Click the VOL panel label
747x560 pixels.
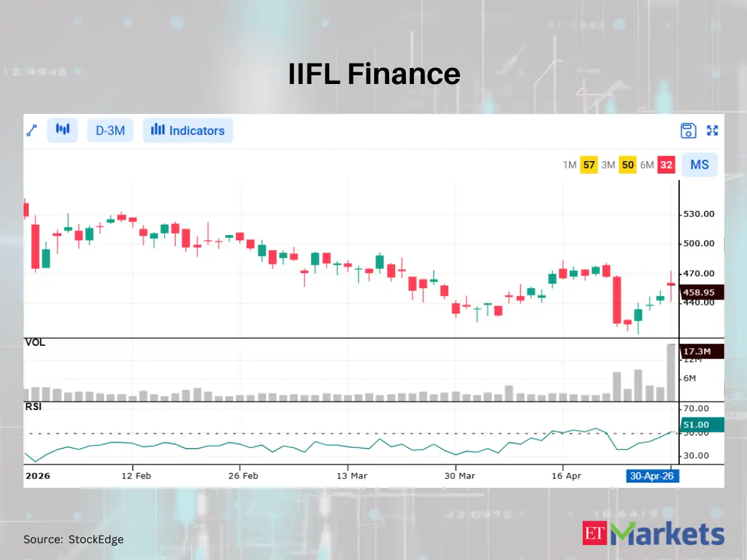[35, 343]
